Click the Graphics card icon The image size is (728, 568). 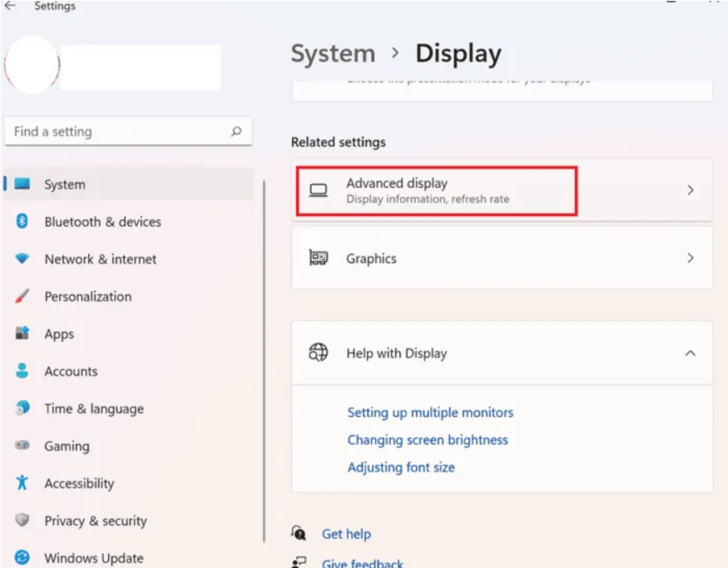[x=318, y=259]
